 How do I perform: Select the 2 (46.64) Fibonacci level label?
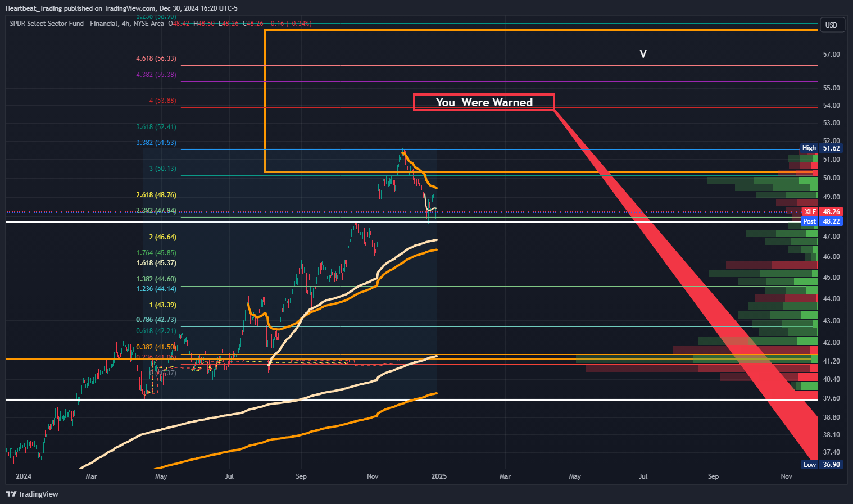[163, 237]
